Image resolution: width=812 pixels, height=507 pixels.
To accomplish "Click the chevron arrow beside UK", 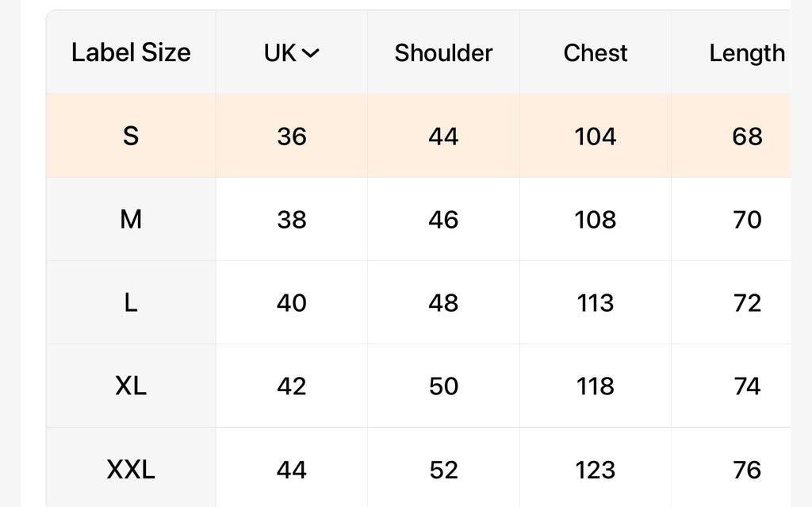I will tap(310, 53).
